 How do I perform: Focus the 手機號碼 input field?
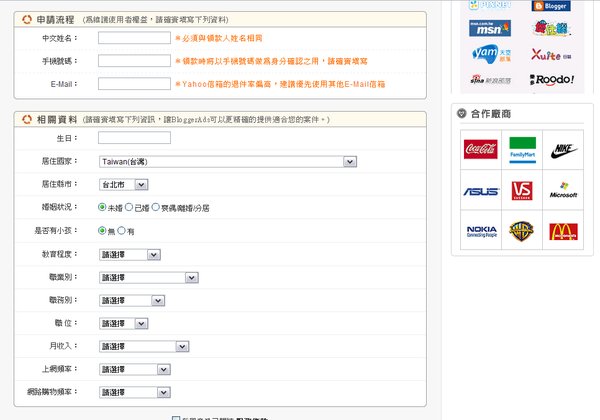point(134,61)
